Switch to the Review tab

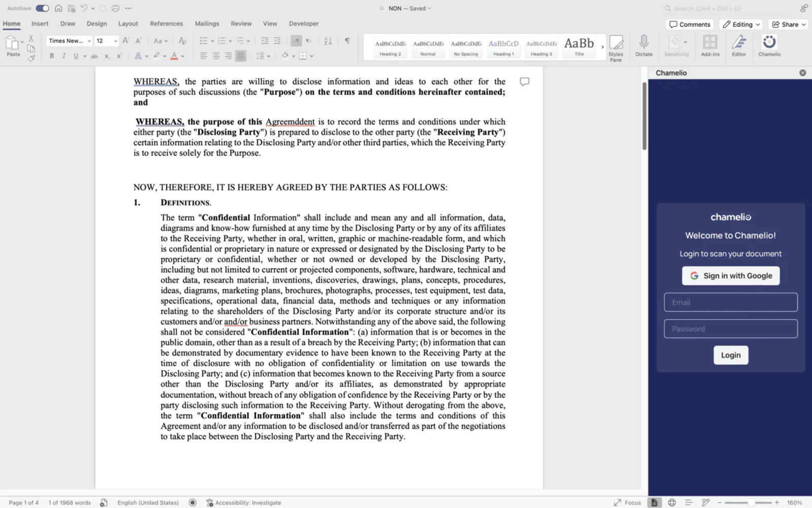[241, 23]
